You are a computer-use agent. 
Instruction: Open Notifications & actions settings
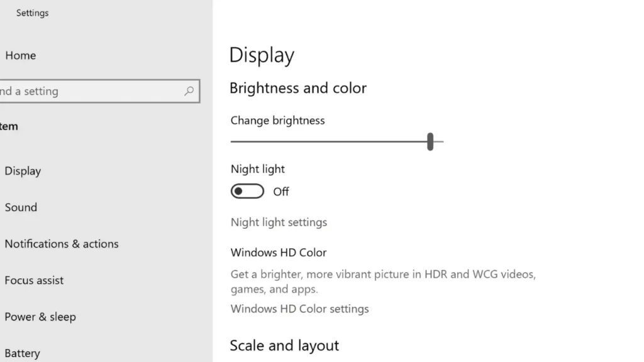pyautogui.click(x=62, y=244)
